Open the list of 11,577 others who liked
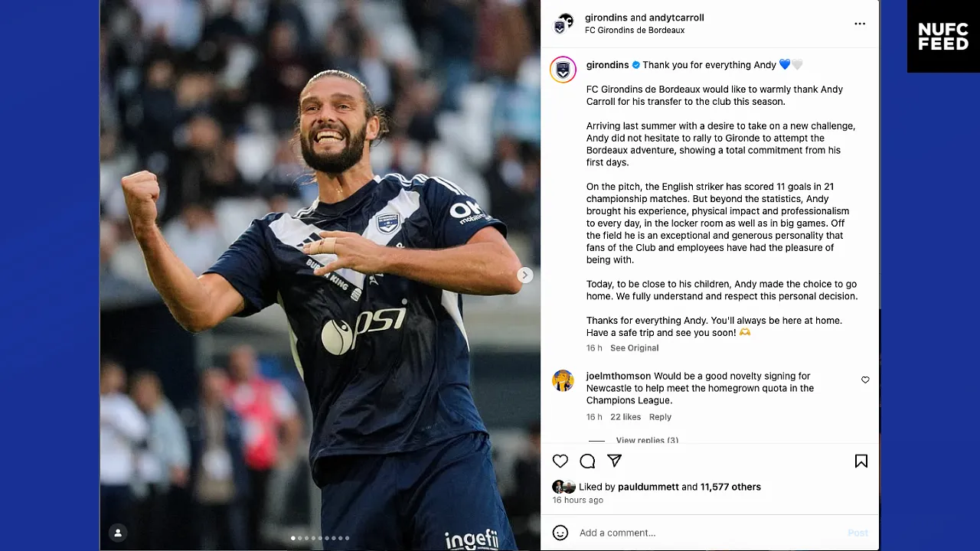 730,487
